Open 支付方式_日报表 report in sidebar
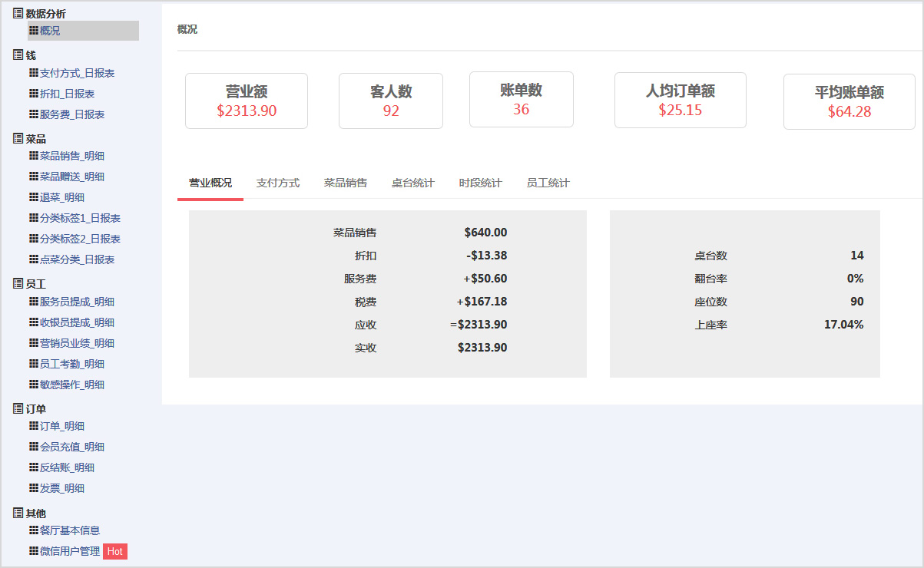Viewport: 924px width, 568px height. (x=77, y=73)
